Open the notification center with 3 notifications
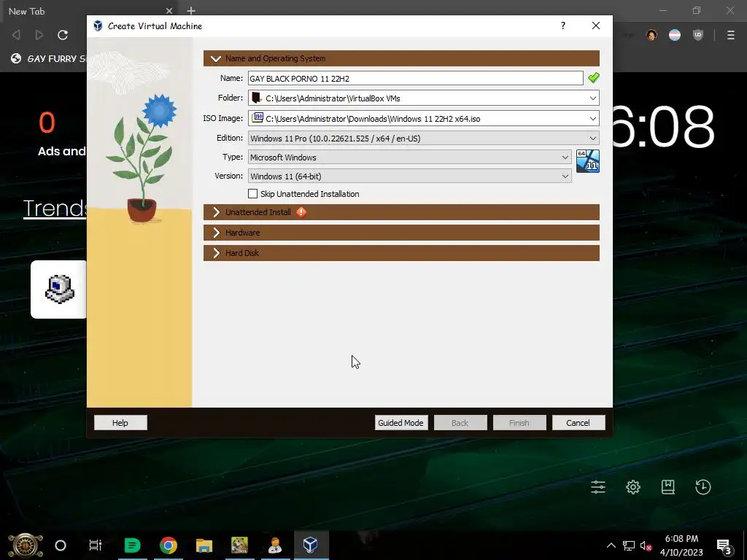747x560 pixels. pyautogui.click(x=723, y=545)
